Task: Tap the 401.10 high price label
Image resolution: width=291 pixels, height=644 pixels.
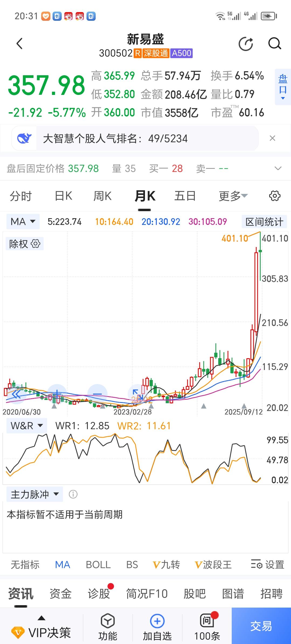Action: coord(234,238)
